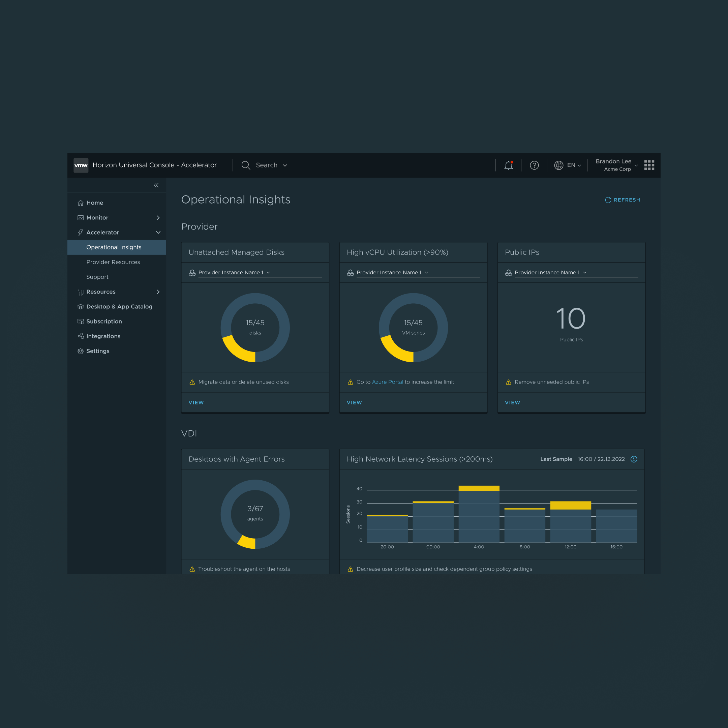The height and width of the screenshot is (728, 728).
Task: Expand the Resources menu chevron
Action: pyautogui.click(x=158, y=292)
